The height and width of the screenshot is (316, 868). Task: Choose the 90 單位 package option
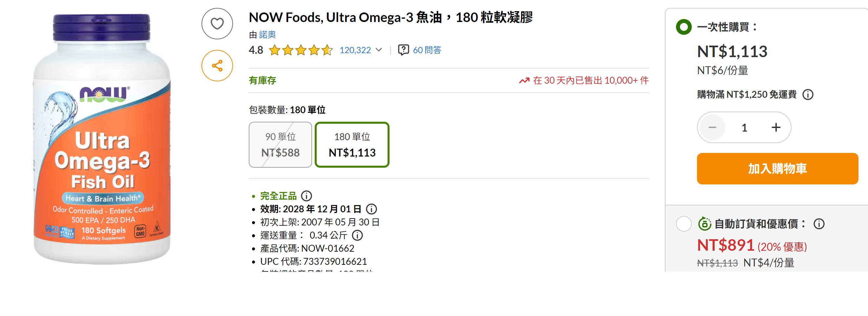coord(280,144)
